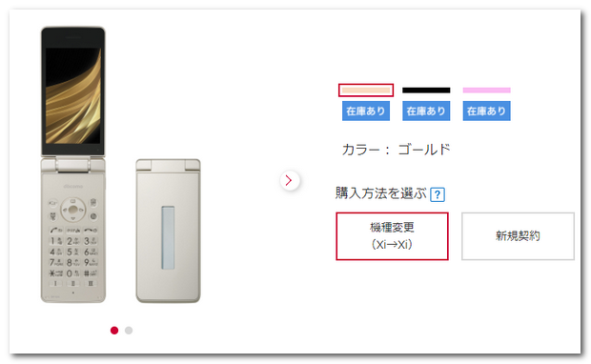Go to first image via red dot
591x364 pixels.
click(x=114, y=331)
